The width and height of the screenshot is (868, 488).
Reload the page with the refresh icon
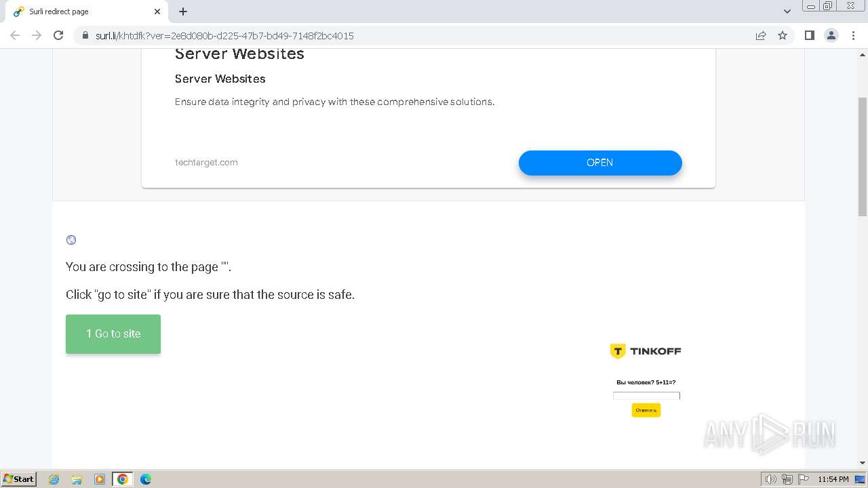click(x=58, y=35)
